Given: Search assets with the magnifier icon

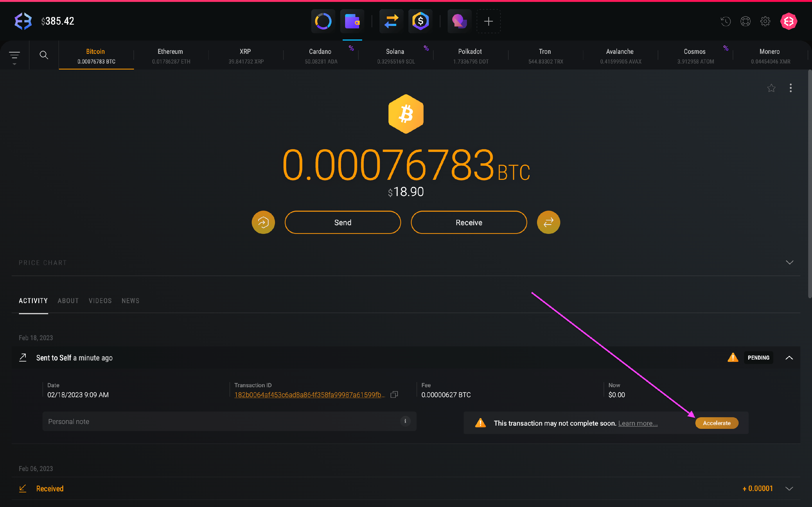Looking at the screenshot, I should pyautogui.click(x=44, y=55).
